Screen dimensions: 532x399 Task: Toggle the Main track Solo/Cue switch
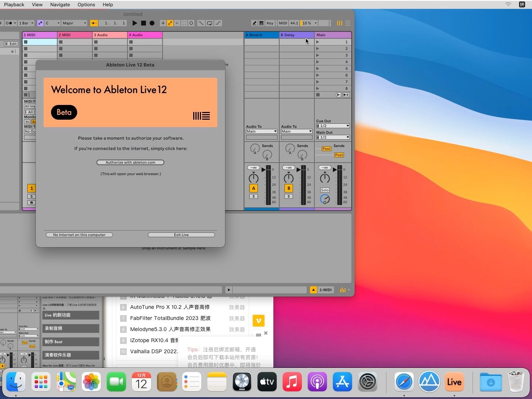pos(325,190)
